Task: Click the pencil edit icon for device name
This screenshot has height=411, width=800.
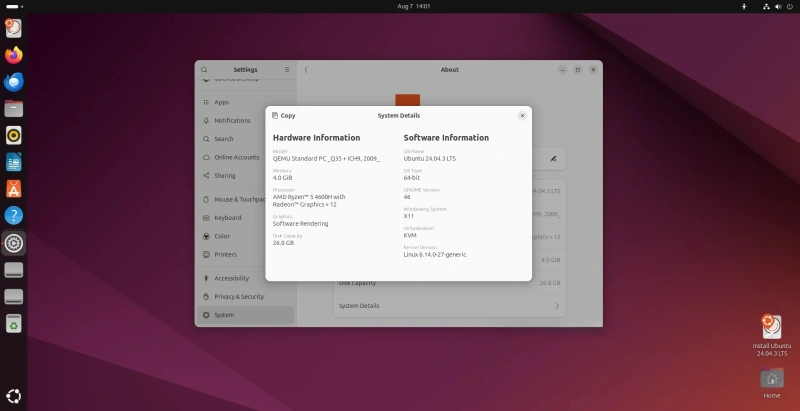Action: pyautogui.click(x=553, y=159)
